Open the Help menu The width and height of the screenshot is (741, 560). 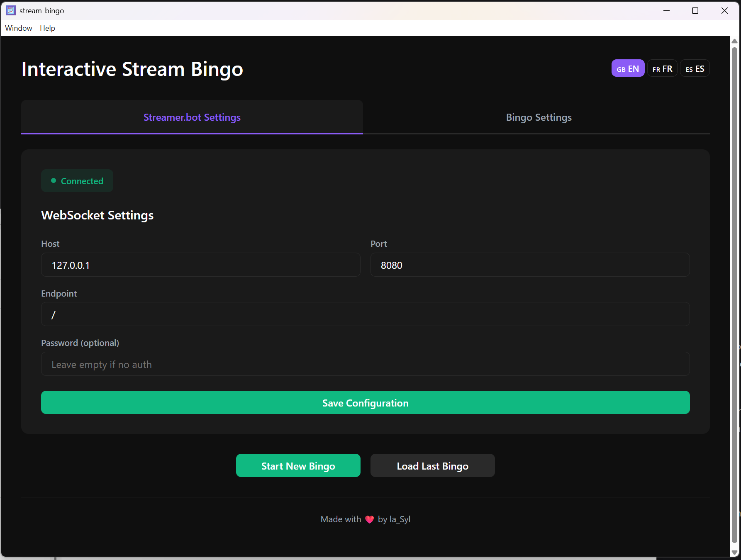[x=47, y=28]
